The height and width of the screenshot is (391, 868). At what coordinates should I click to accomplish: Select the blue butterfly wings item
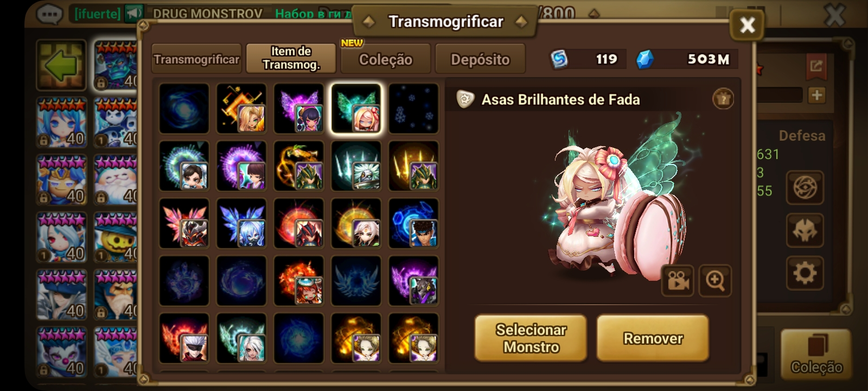pyautogui.click(x=241, y=223)
